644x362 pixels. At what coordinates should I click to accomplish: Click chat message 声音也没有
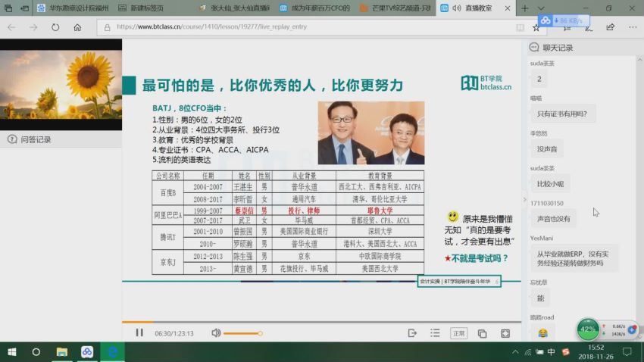coord(553,219)
